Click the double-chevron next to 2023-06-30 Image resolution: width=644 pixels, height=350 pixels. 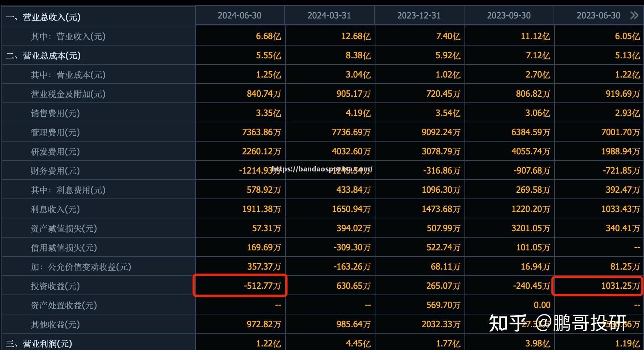634,15
